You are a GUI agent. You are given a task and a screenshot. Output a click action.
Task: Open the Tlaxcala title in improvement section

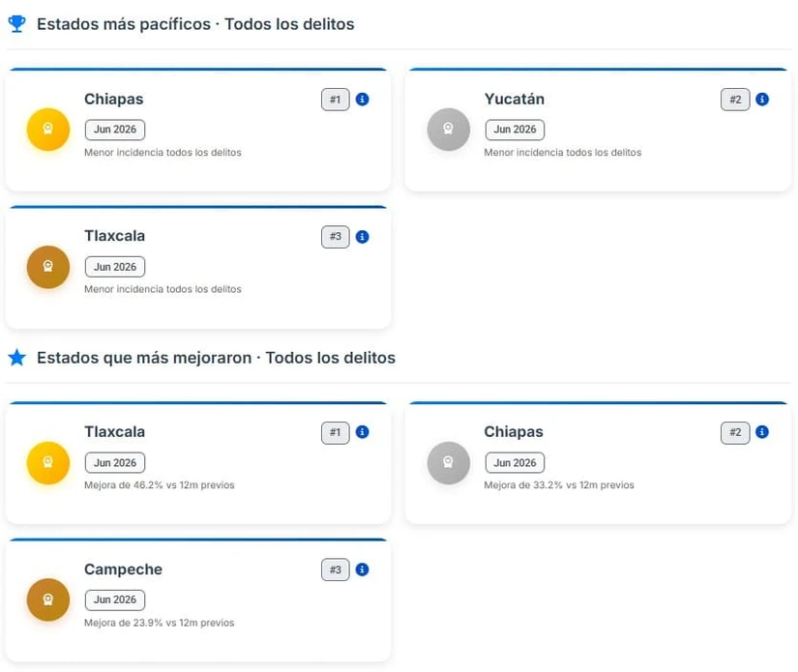coord(114,432)
